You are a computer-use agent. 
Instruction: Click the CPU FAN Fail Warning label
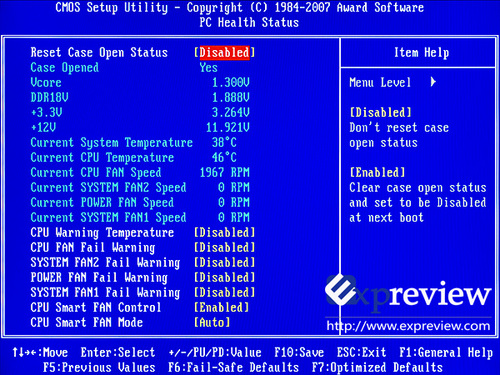point(93,248)
